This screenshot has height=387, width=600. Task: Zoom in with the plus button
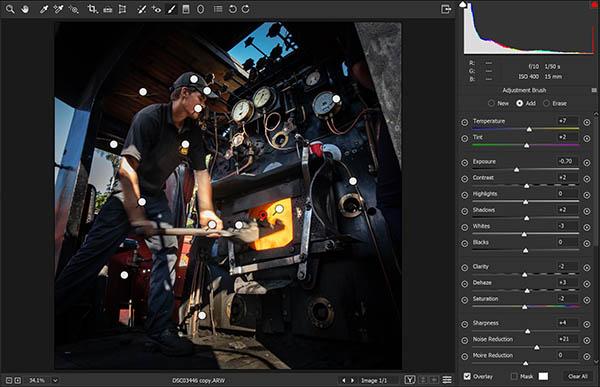tap(18, 380)
